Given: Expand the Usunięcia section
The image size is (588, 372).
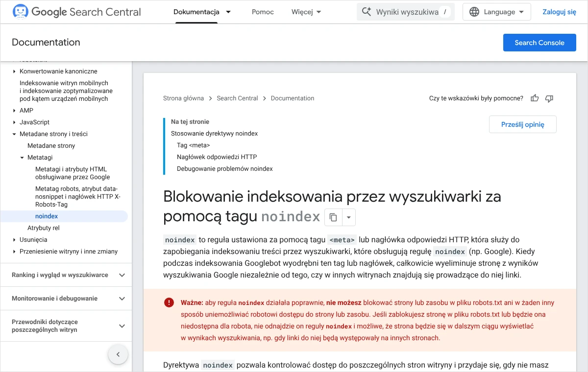Looking at the screenshot, I should click(x=14, y=240).
